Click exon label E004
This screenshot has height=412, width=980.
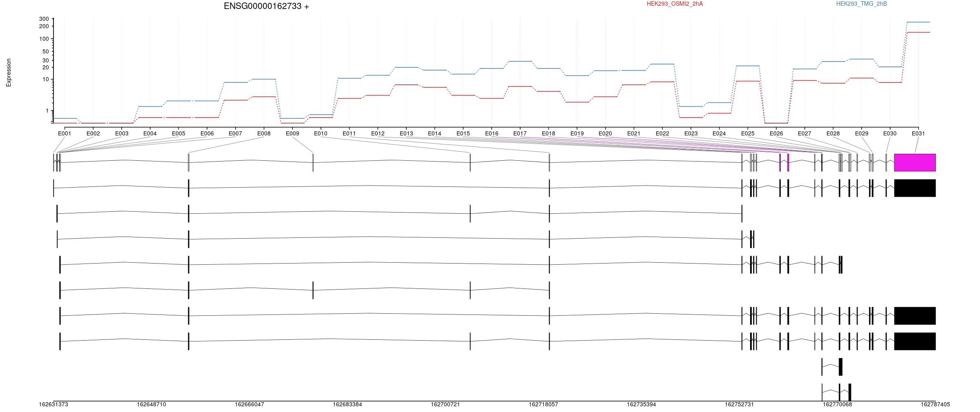[150, 133]
